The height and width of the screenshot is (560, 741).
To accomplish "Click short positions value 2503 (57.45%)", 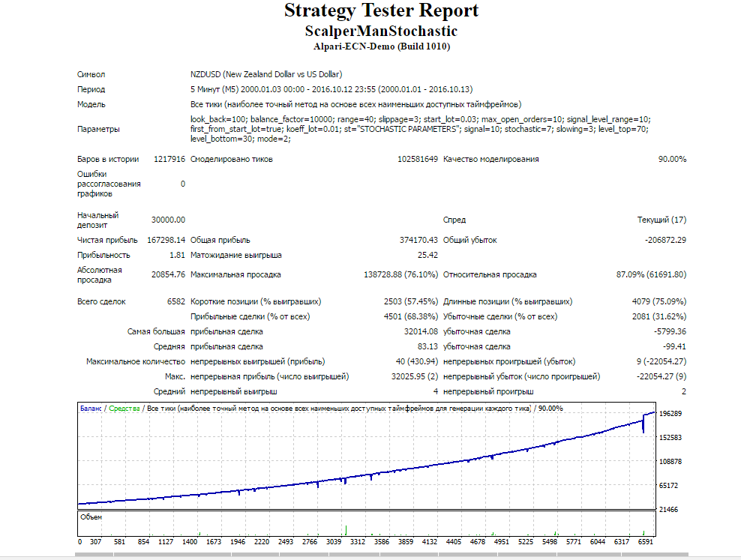I will tap(411, 301).
